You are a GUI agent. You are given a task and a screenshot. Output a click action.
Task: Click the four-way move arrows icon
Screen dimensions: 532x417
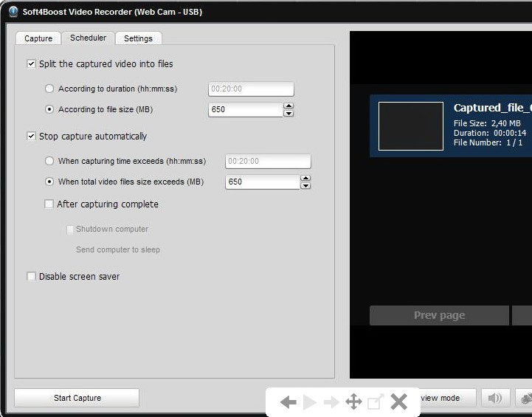[353, 402]
